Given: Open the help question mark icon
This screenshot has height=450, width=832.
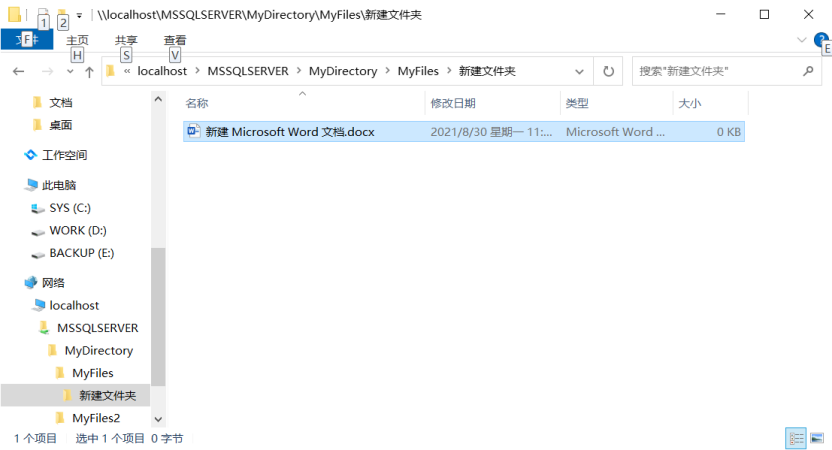Looking at the screenshot, I should click(x=821, y=40).
